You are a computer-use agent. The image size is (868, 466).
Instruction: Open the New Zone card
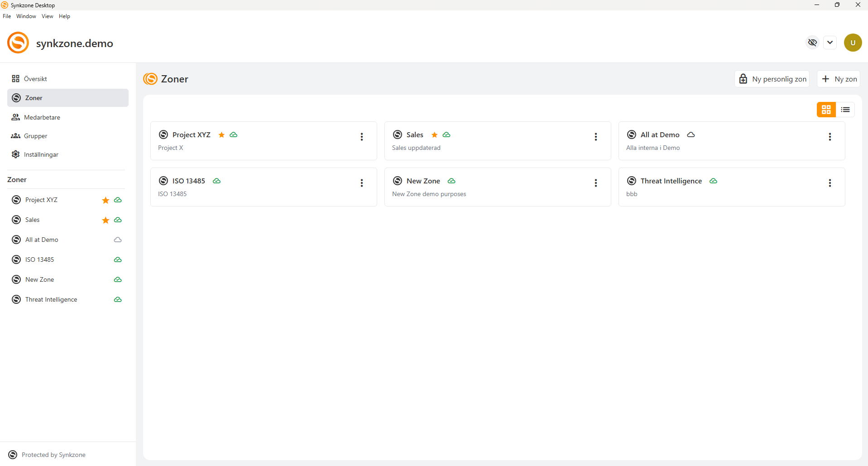(x=498, y=187)
